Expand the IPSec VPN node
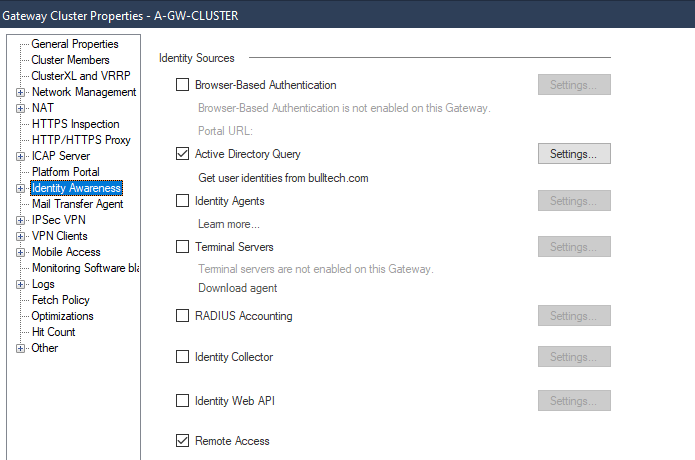This screenshot has height=460, width=695. click(20, 220)
